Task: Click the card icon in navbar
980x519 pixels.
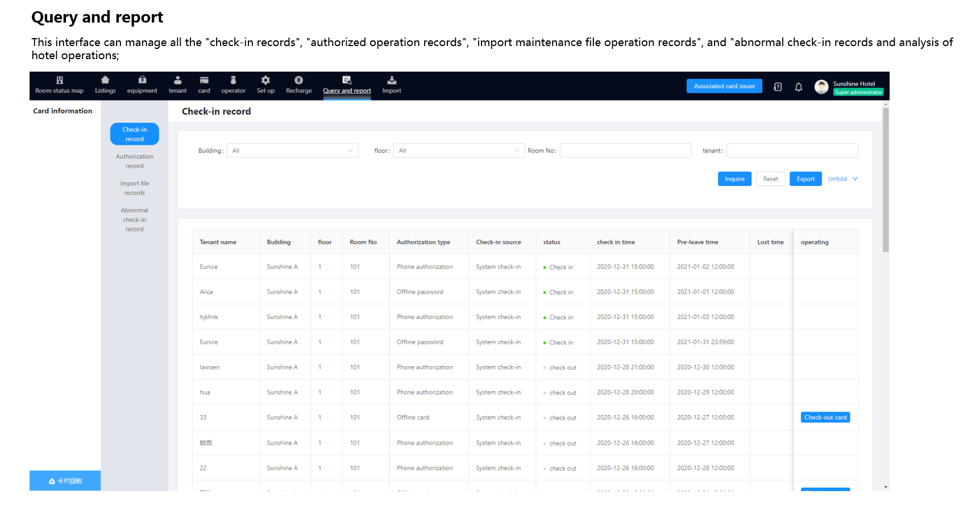Action: point(204,80)
